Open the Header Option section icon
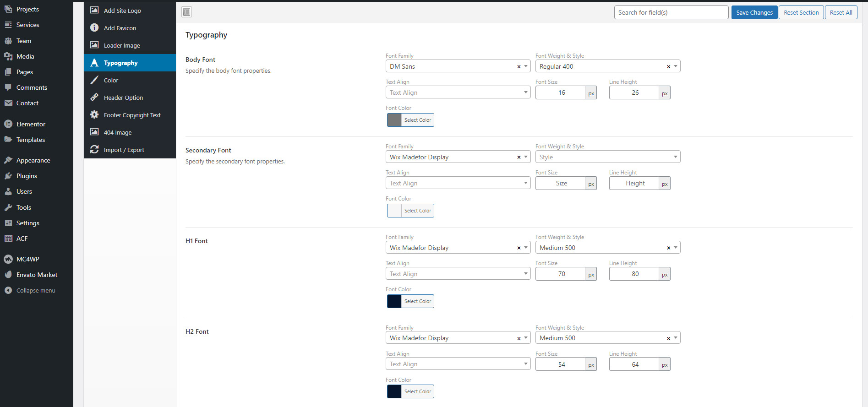This screenshot has height=407, width=868. click(94, 98)
